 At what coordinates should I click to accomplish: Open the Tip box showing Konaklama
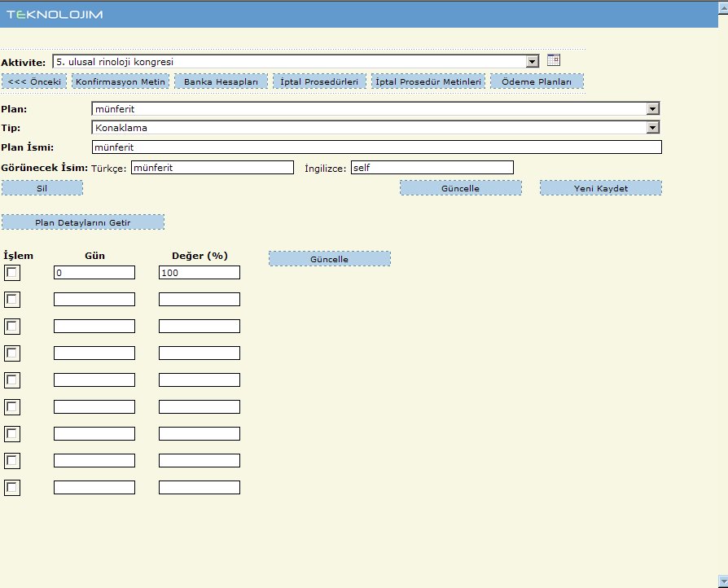click(x=375, y=127)
